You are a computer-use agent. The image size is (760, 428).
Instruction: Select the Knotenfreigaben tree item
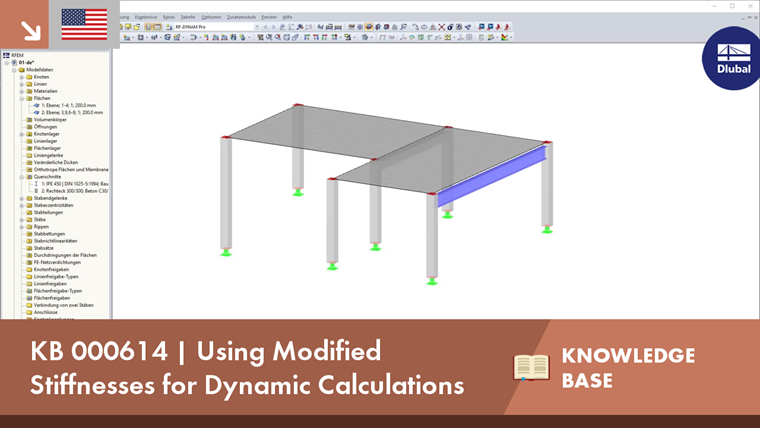[x=51, y=269]
